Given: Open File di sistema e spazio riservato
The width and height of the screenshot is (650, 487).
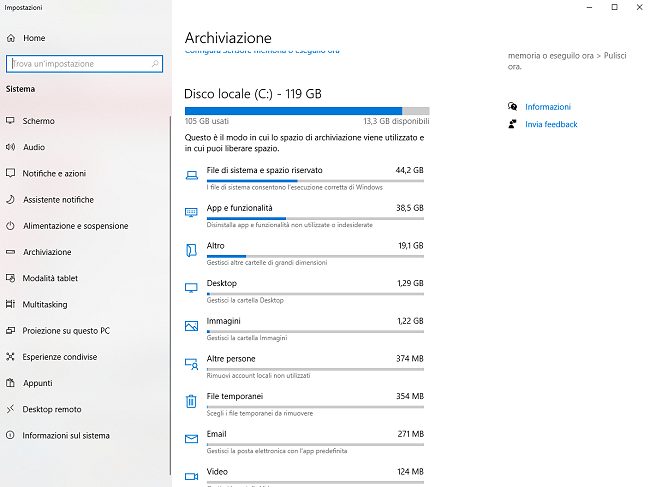Looking at the screenshot, I should tap(264, 170).
